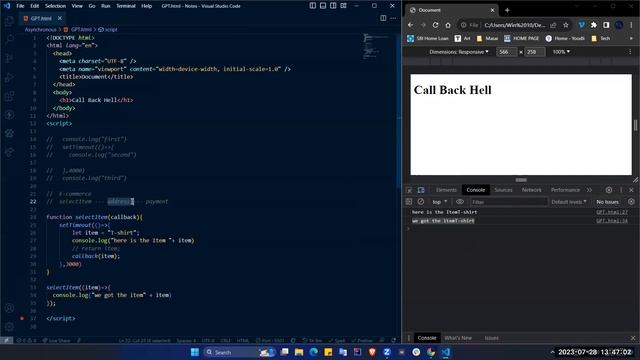Click the Chrome home button
The image size is (640, 360).
[448, 25]
